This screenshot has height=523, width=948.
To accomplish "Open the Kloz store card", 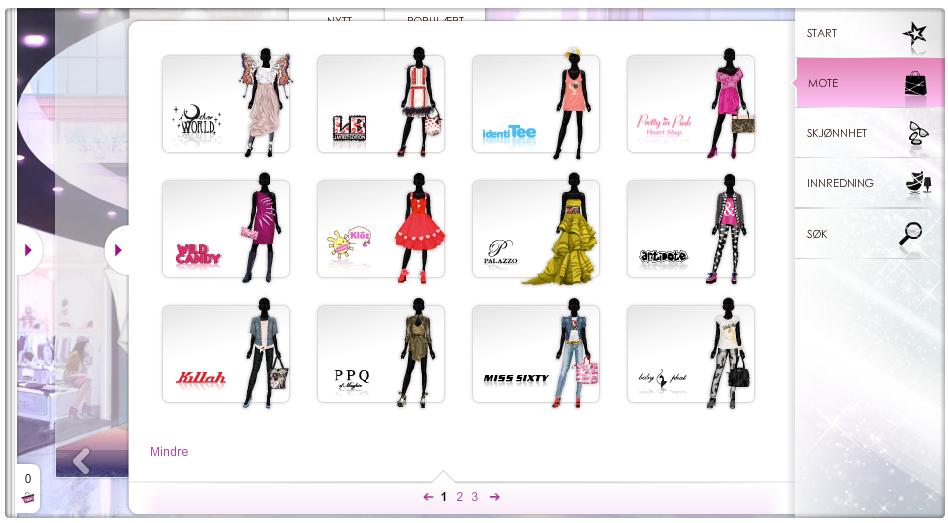I will tap(381, 229).
